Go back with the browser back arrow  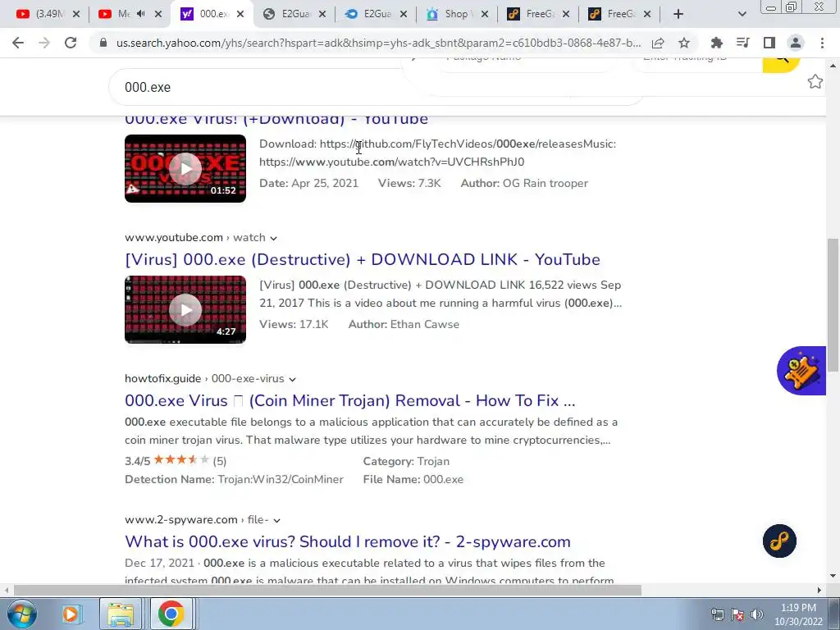click(x=18, y=43)
